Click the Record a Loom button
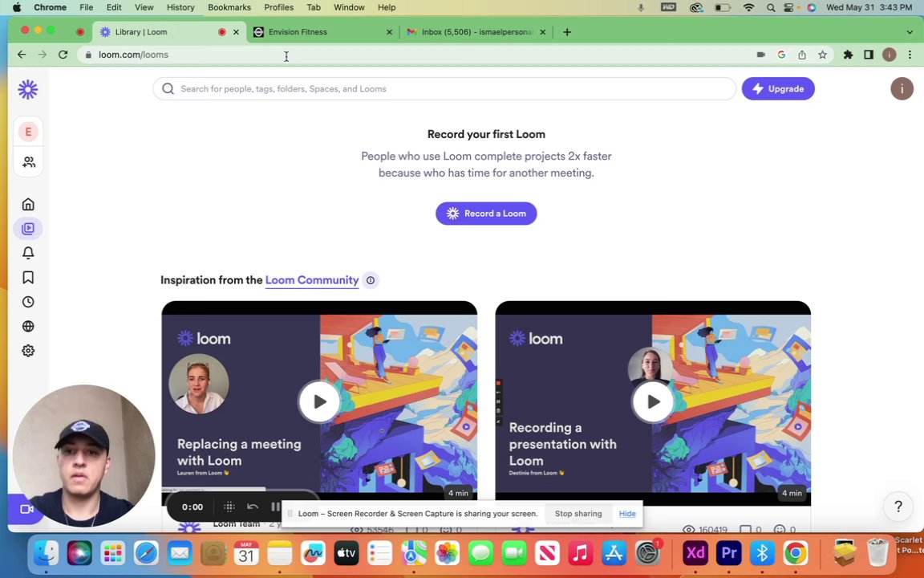924x578 pixels. tap(486, 214)
